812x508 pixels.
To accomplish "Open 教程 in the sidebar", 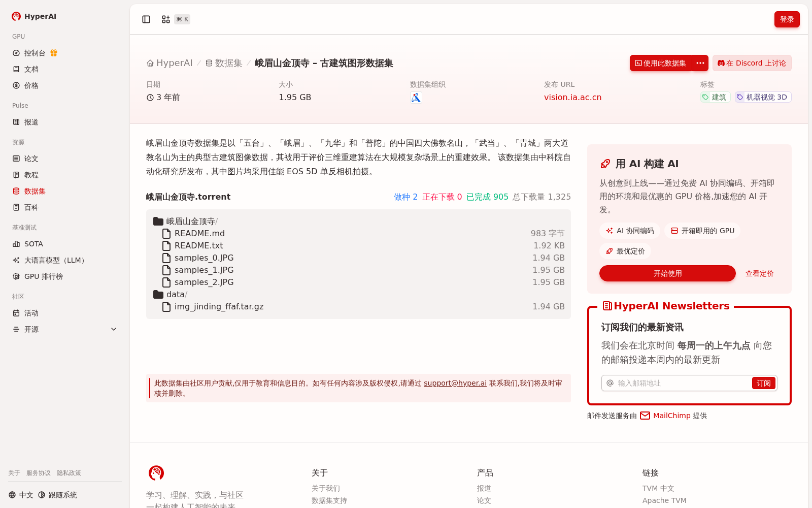I will tap(31, 175).
